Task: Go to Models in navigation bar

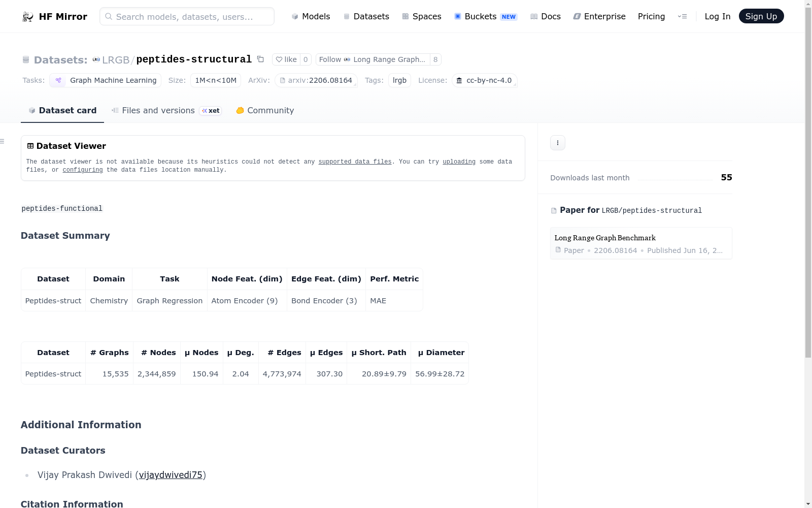Action: coord(311,17)
